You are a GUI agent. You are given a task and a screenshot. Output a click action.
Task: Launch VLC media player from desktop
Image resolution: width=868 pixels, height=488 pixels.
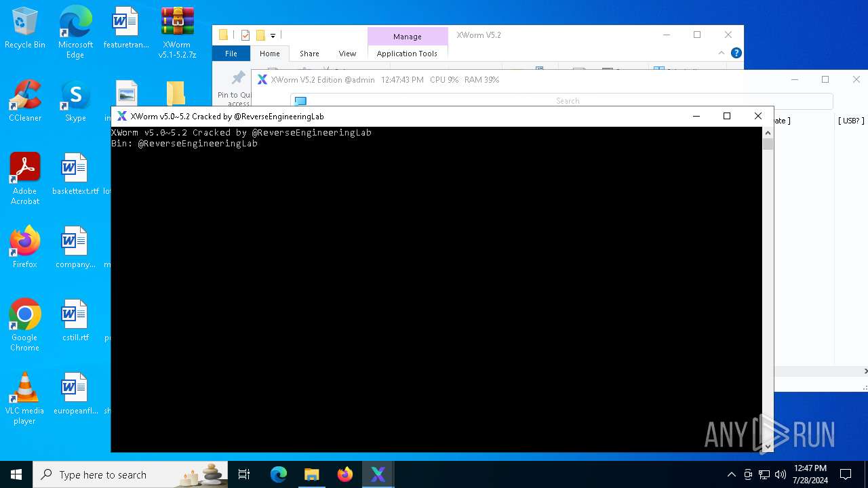pos(25,399)
